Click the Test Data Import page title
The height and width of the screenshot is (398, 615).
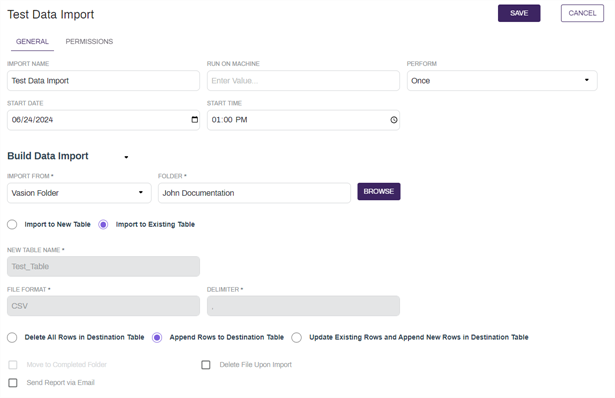51,15
